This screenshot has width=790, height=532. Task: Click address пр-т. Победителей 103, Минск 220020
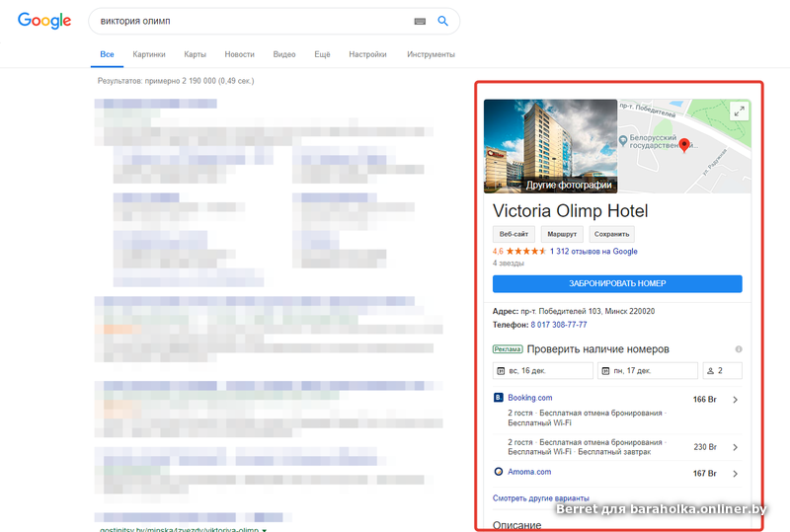tap(588, 311)
